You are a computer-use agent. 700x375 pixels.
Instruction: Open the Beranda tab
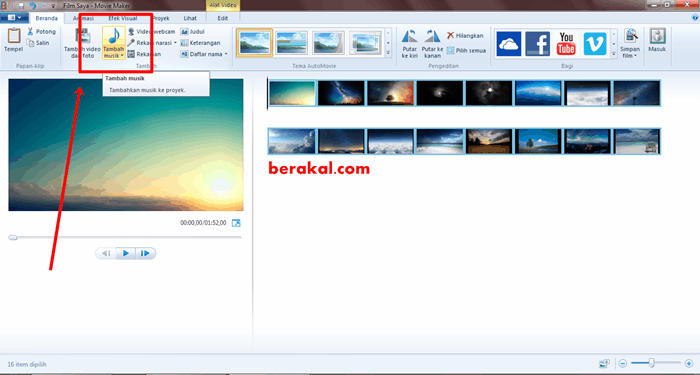pos(46,18)
